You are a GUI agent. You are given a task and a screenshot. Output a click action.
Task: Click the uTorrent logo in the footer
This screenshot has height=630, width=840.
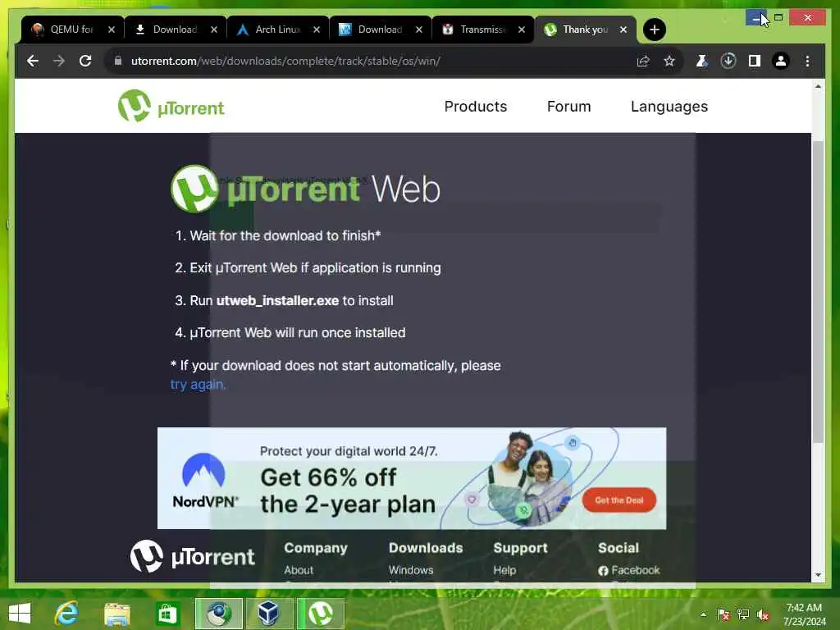click(192, 557)
